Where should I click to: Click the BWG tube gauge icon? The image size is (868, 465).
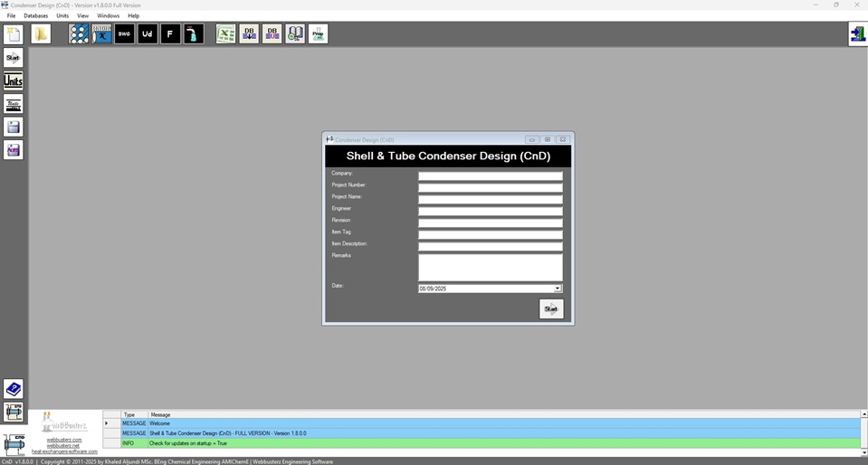(125, 34)
